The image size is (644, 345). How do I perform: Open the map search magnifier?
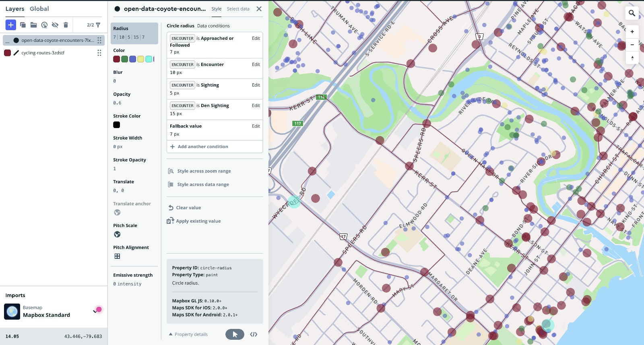(632, 13)
